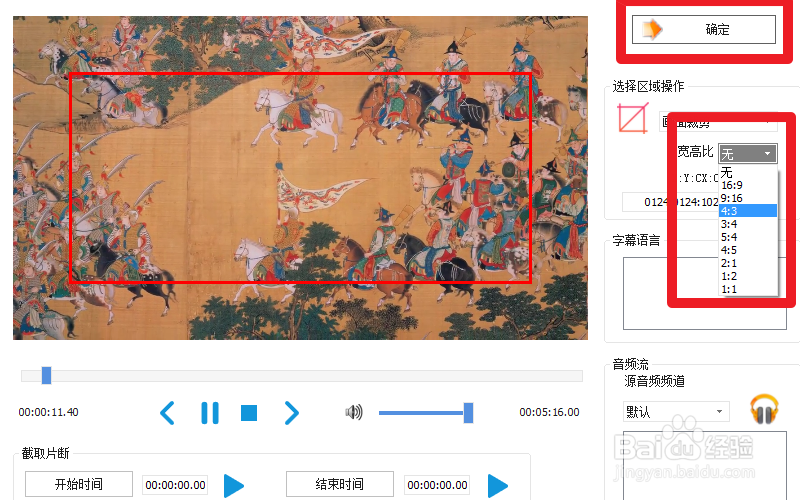Click the video progress slider handle

click(x=46, y=376)
